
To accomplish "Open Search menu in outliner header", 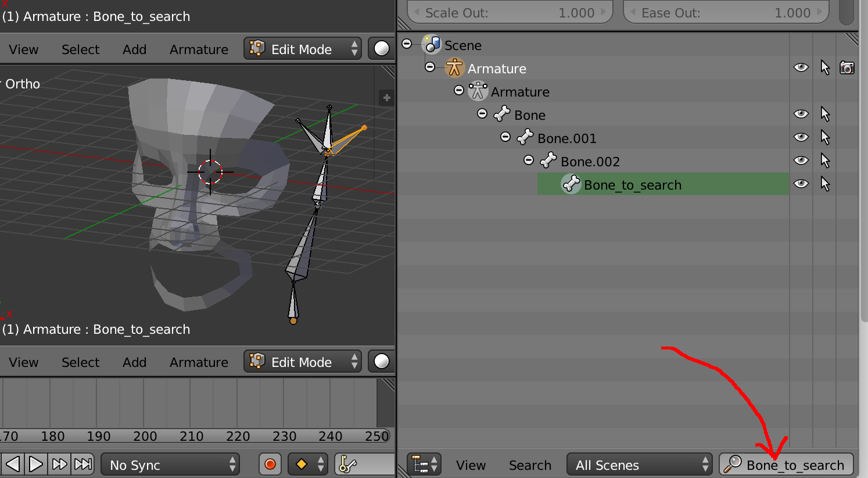I will point(530,465).
